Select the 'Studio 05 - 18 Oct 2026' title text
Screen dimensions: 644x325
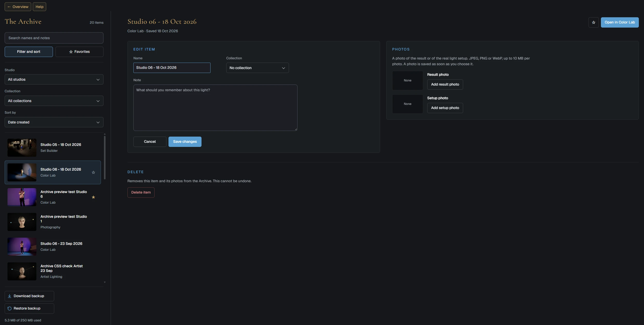[61, 145]
